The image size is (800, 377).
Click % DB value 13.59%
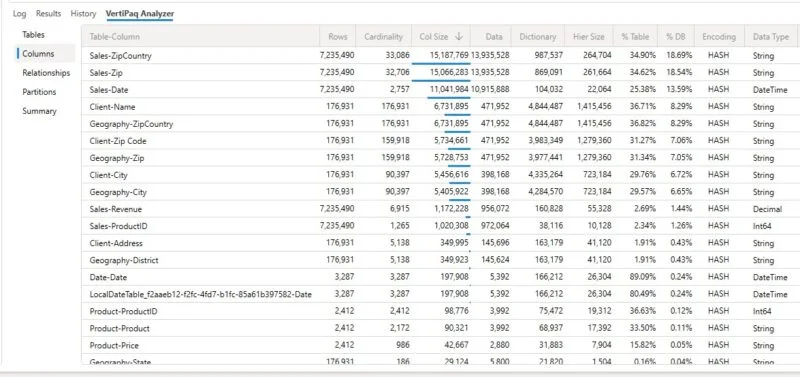pos(679,89)
